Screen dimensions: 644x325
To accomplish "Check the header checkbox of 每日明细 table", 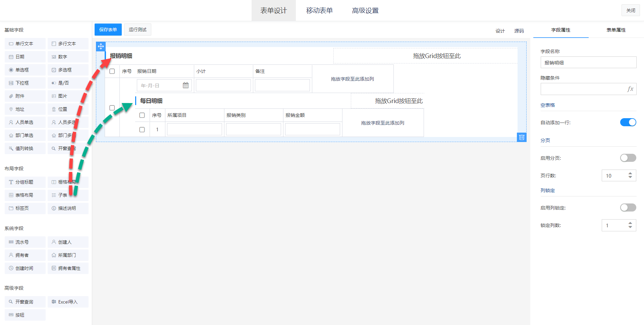I will pos(142,115).
